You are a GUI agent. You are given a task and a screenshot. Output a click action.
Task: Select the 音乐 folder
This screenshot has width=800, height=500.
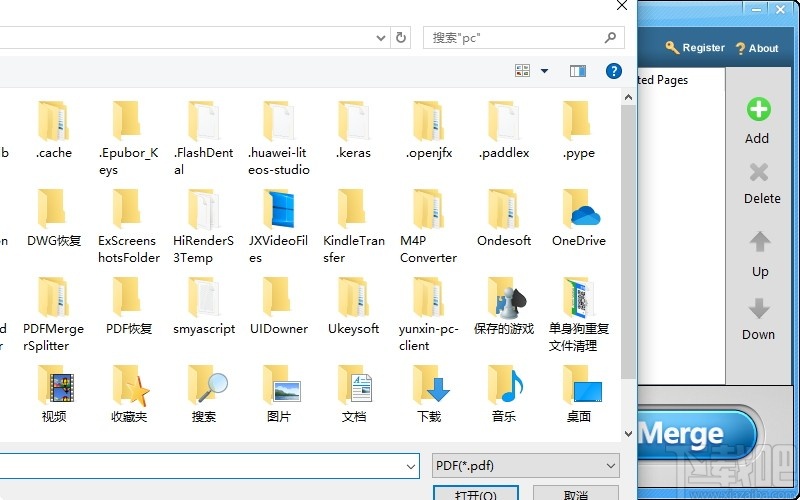coord(504,394)
